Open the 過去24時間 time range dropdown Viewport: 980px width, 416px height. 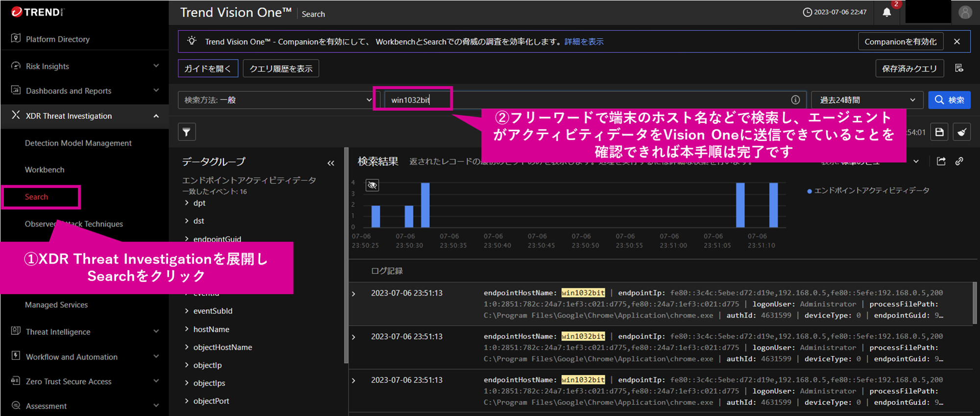[867, 100]
